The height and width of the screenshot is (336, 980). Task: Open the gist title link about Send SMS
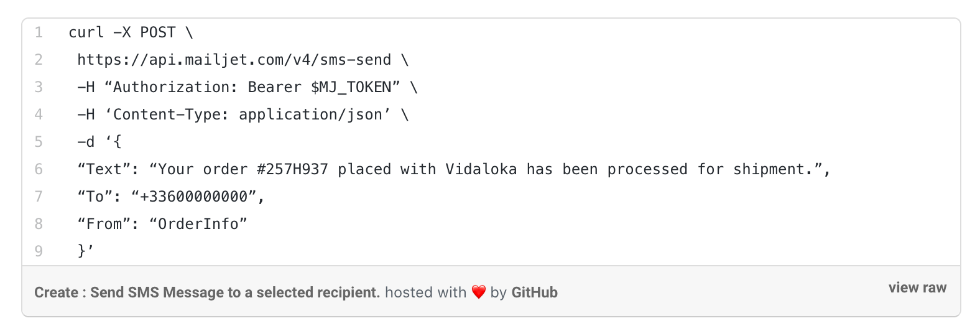[x=207, y=292]
